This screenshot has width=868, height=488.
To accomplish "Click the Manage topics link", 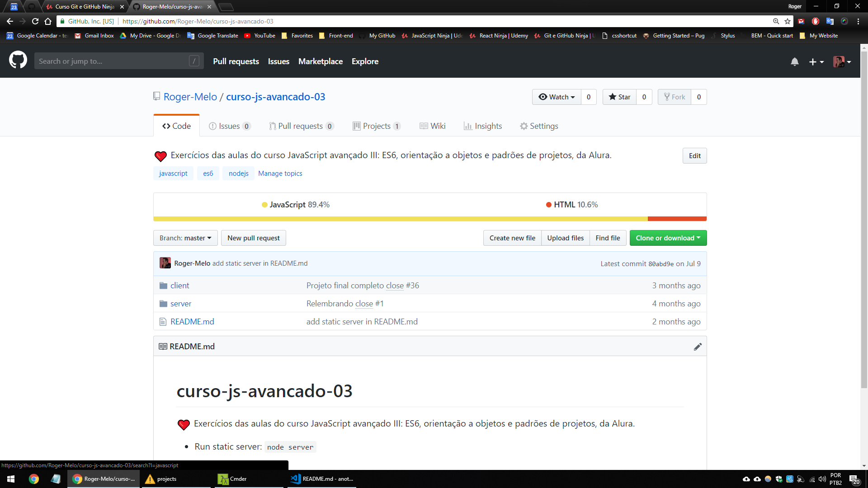I will (x=280, y=174).
